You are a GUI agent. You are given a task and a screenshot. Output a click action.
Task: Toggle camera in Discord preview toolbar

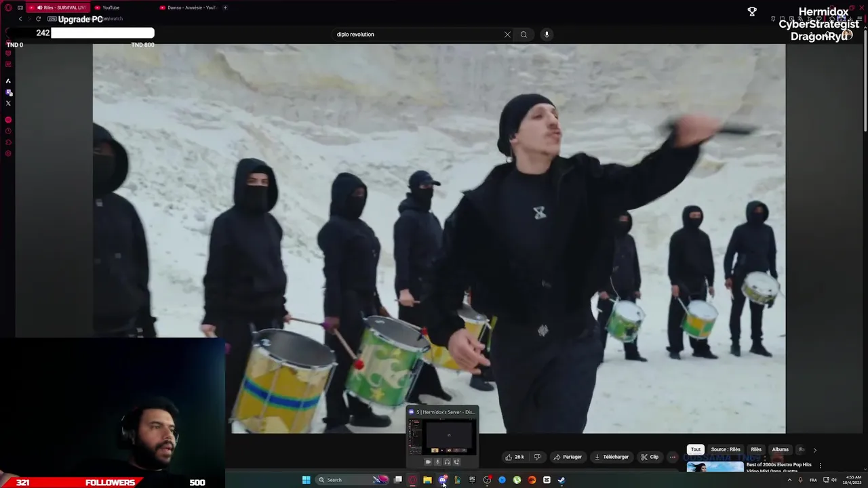[x=428, y=462]
